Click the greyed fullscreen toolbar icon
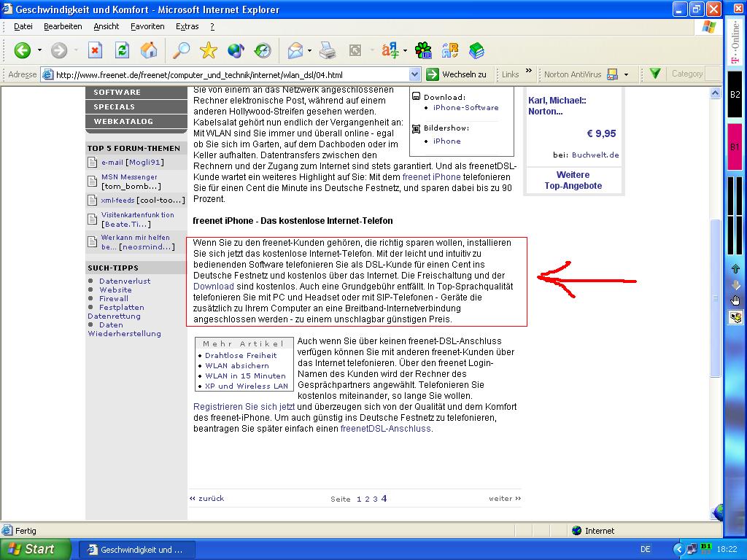This screenshot has width=747, height=560. pos(355,50)
